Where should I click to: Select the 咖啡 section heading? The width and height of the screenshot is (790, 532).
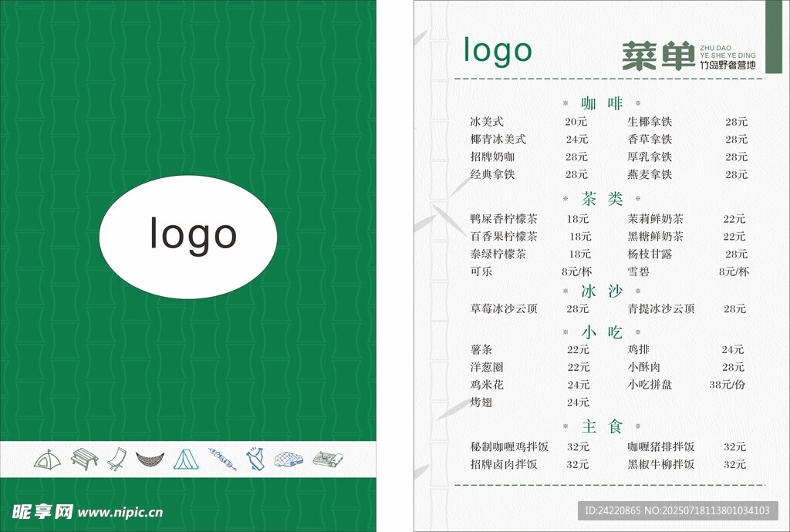[x=602, y=103]
